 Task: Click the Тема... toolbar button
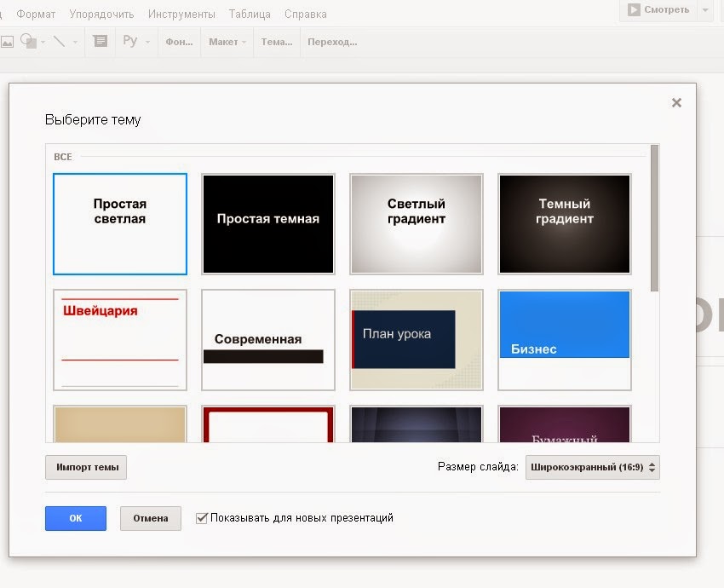[277, 42]
